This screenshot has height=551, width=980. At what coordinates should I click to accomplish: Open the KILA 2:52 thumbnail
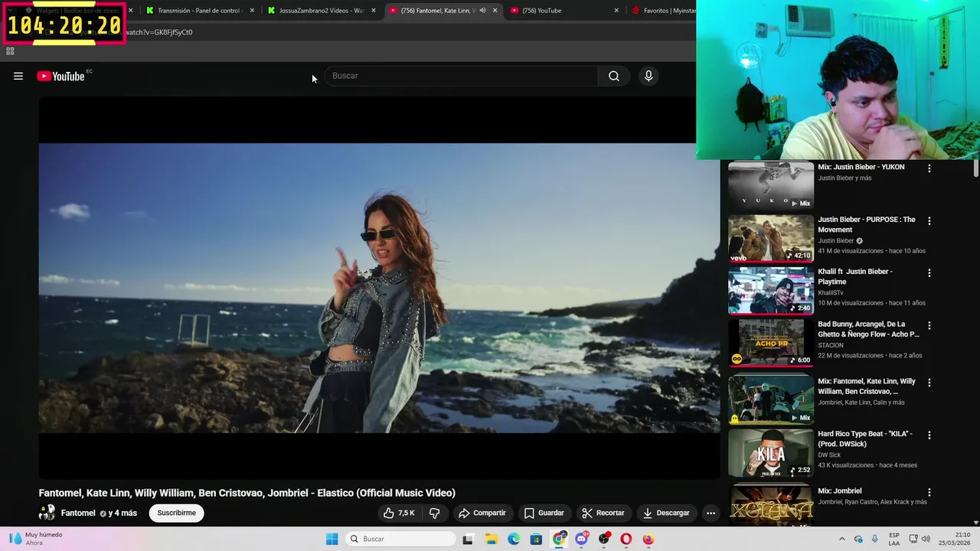click(771, 452)
